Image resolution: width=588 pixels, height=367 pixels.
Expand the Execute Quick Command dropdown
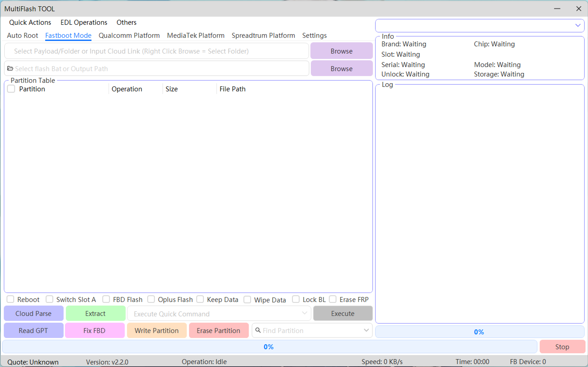[305, 313]
